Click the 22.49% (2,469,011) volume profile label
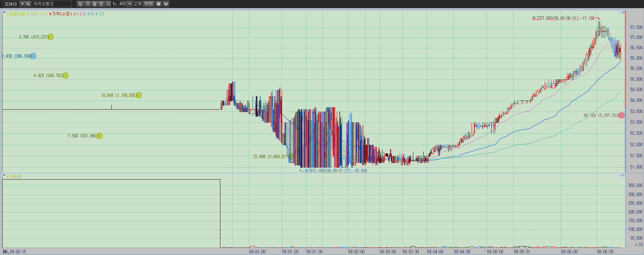644x255 pixels. (271, 156)
